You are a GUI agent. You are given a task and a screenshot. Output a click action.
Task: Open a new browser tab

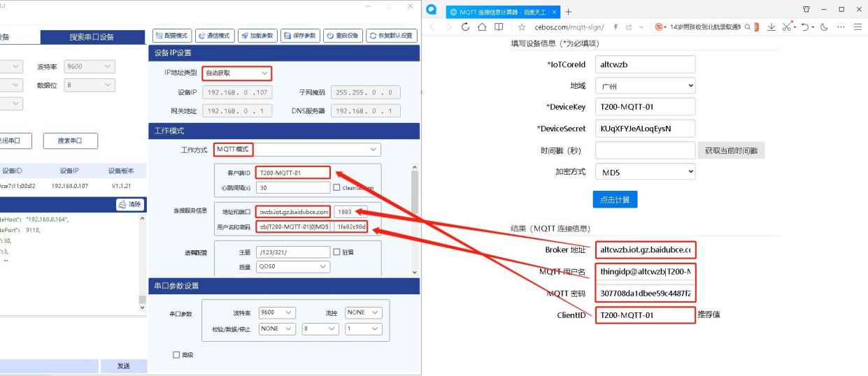tap(568, 12)
